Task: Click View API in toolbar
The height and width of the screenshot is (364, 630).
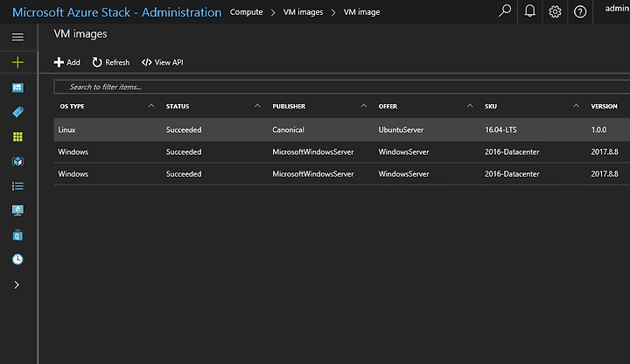Action: pos(163,62)
